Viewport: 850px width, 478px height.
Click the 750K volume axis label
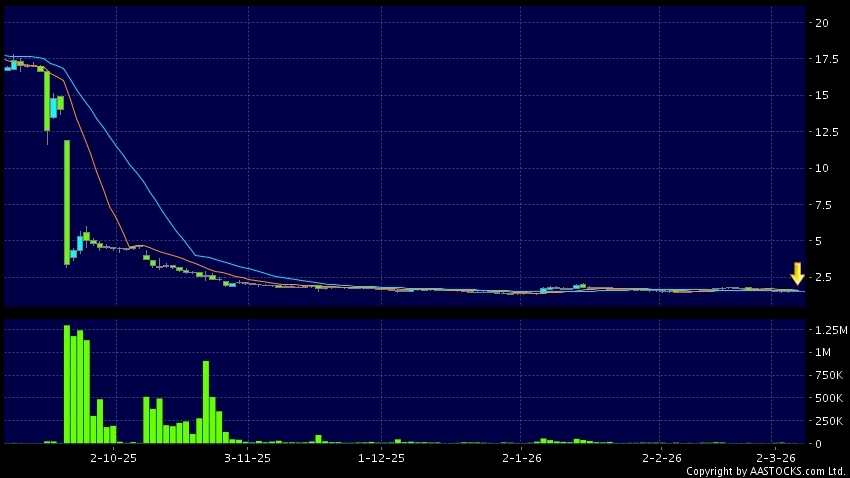[826, 376]
